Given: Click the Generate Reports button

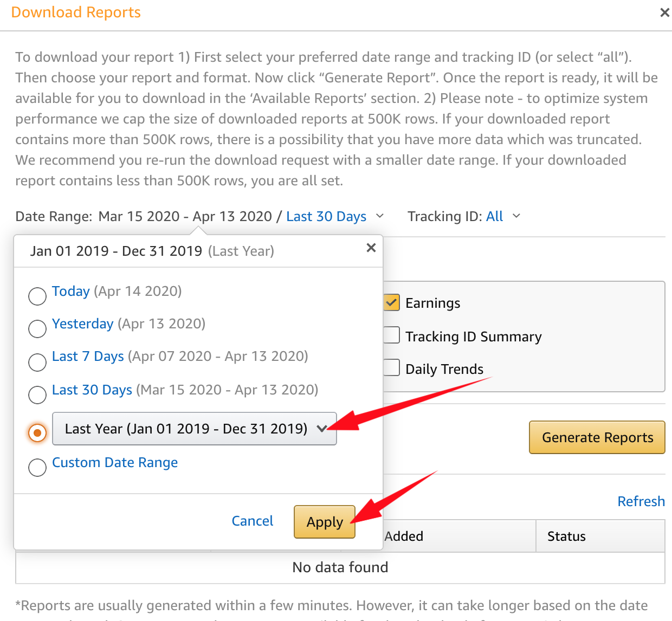Looking at the screenshot, I should (597, 437).
